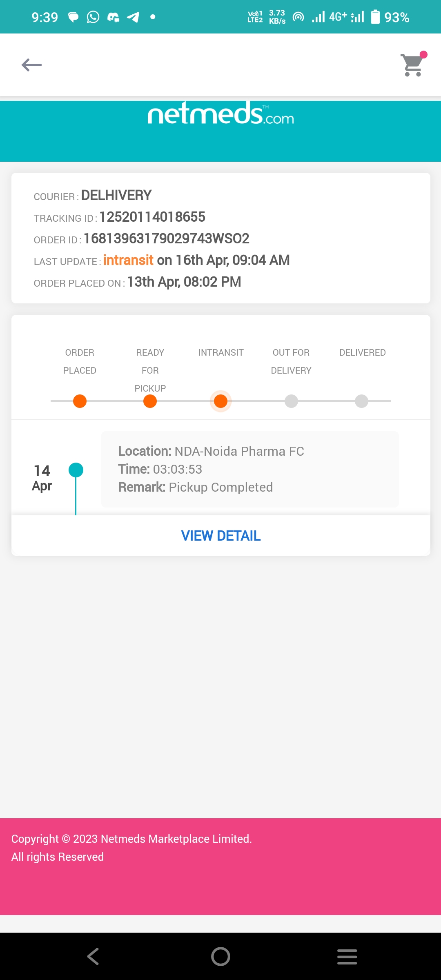Tap the battery 93% status indicator
Viewport: 441px width, 980px height.
[390, 17]
